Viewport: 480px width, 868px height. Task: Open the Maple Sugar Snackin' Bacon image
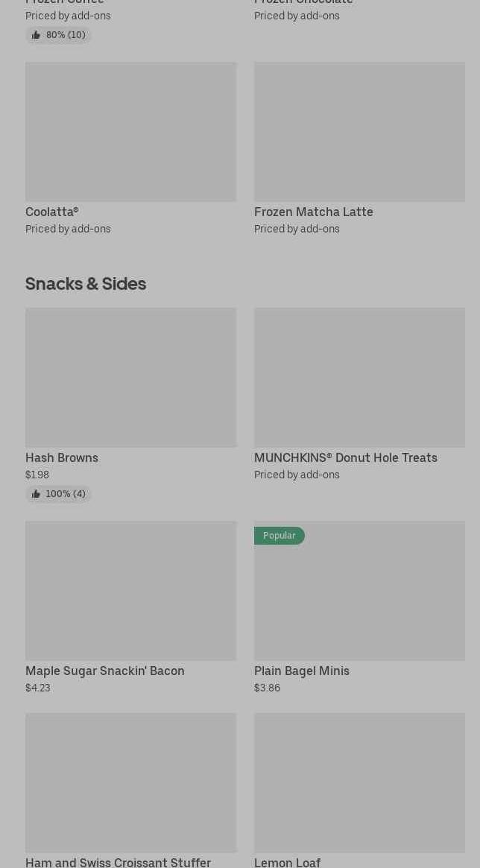[x=130, y=591]
